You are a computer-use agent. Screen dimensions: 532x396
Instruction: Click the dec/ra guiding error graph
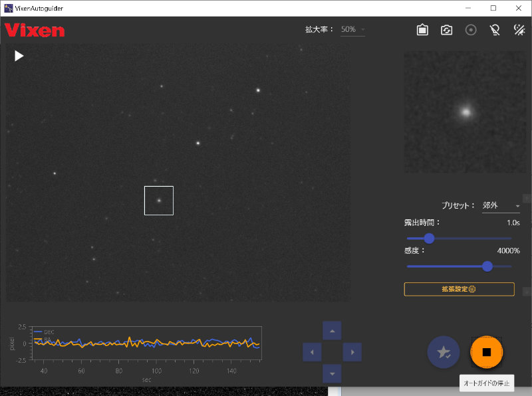[145, 344]
